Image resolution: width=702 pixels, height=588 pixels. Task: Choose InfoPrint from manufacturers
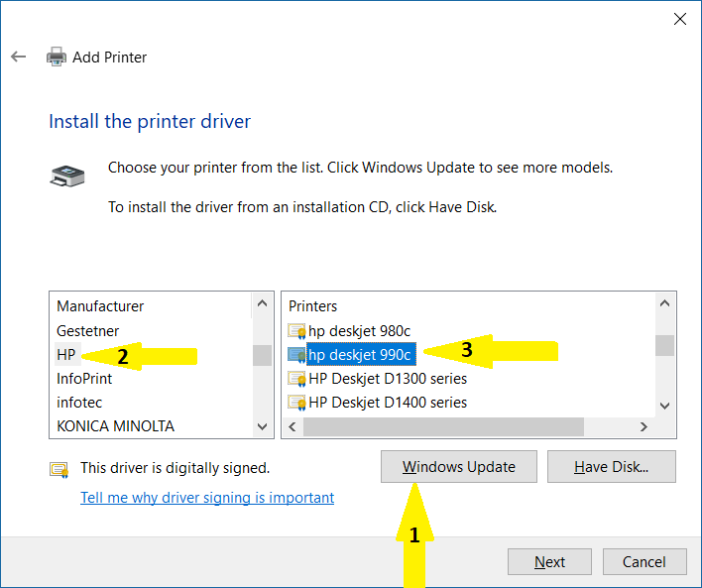pyautogui.click(x=84, y=378)
